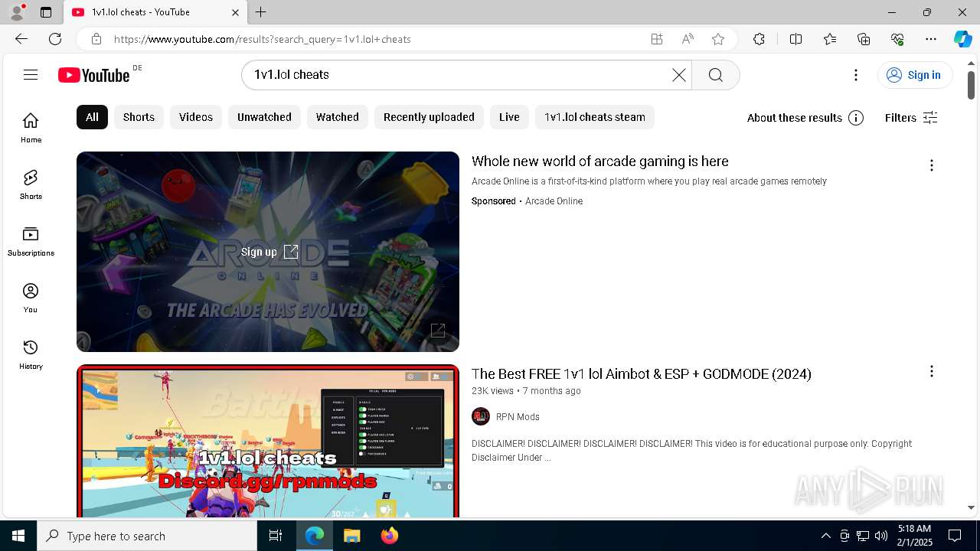Screen dimensions: 980x551
Task: Click the taskbar search box
Action: click(x=147, y=536)
